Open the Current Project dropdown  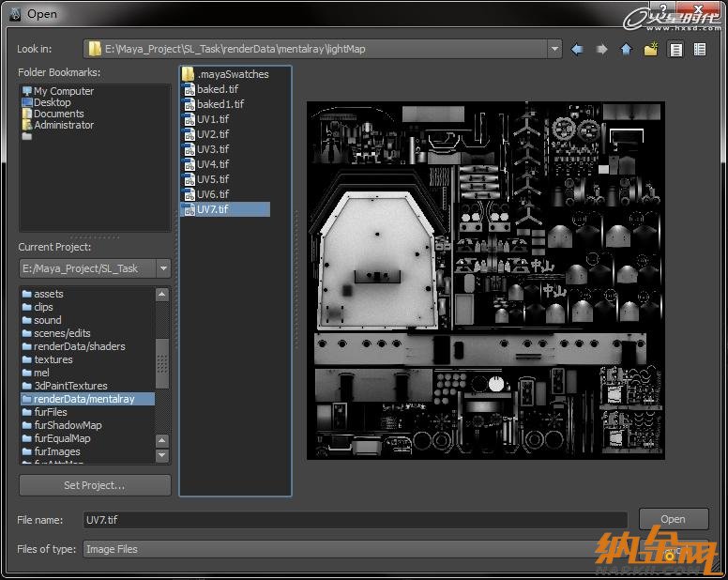click(x=163, y=268)
